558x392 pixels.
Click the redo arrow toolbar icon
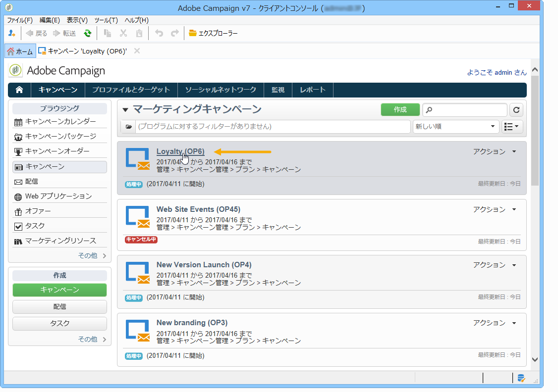175,33
